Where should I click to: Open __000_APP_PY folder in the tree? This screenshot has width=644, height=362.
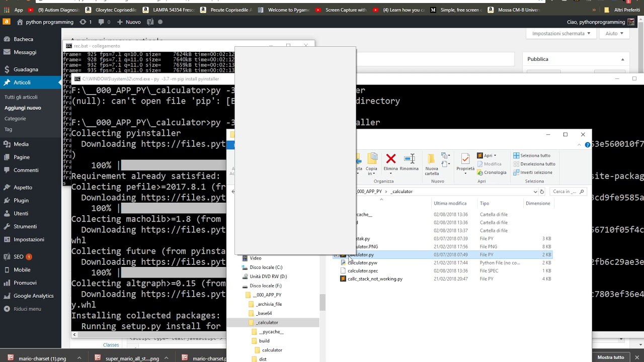267,295
